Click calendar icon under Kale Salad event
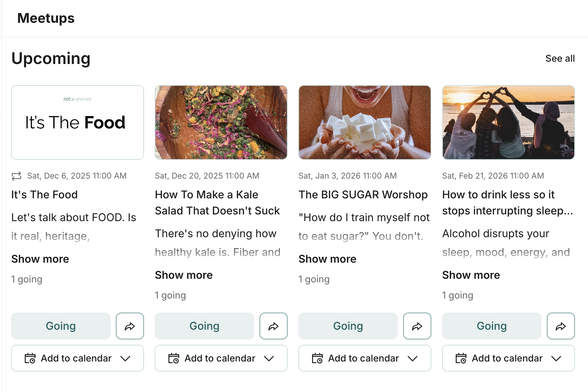The image size is (588, 392). (x=174, y=358)
